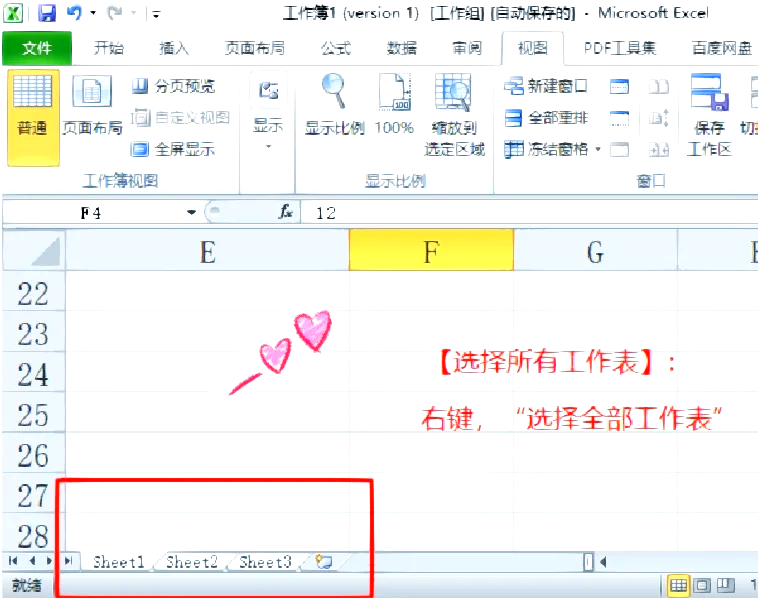Toggle the synchronous scrolling icon
The height and width of the screenshot is (598, 758).
click(x=659, y=118)
